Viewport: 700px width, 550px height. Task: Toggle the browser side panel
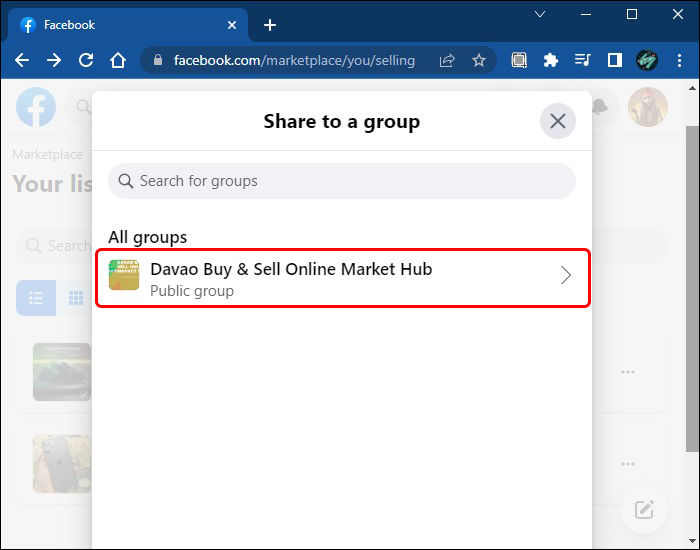click(x=615, y=60)
